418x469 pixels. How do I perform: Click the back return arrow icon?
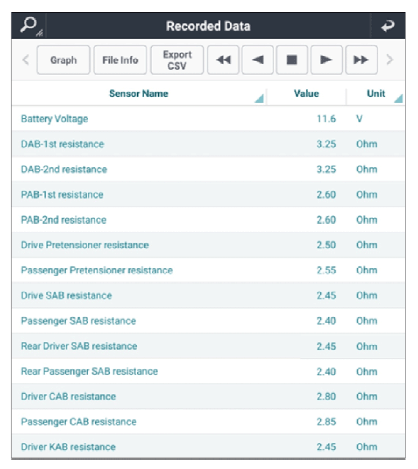tap(388, 26)
